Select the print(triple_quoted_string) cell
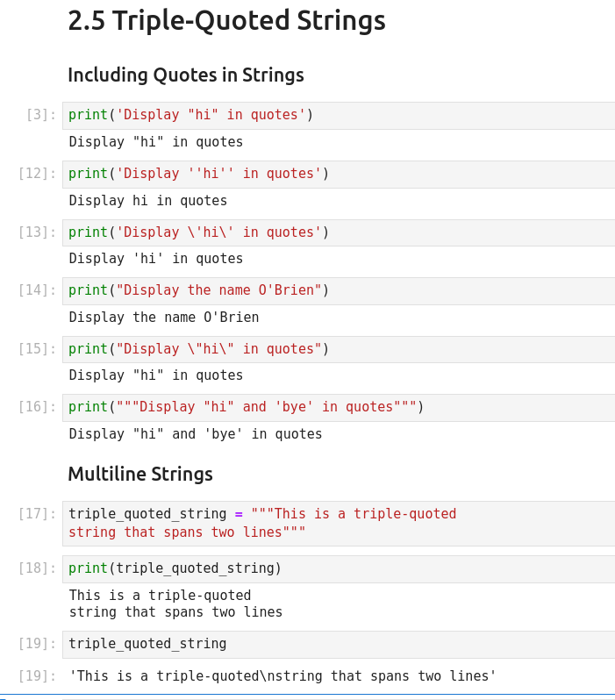 (x=338, y=568)
